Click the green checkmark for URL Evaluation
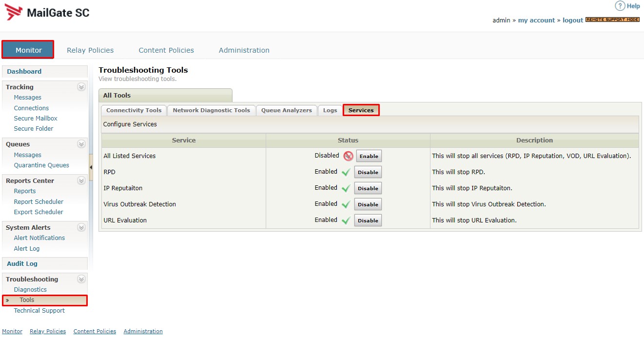 coord(346,220)
